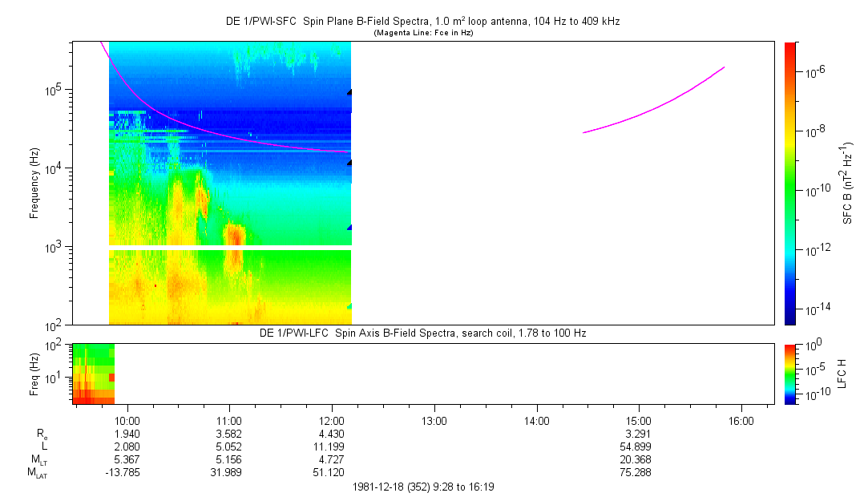Click the DE 1/PWI-LFC Spin Axis panel title

pyautogui.click(x=422, y=333)
